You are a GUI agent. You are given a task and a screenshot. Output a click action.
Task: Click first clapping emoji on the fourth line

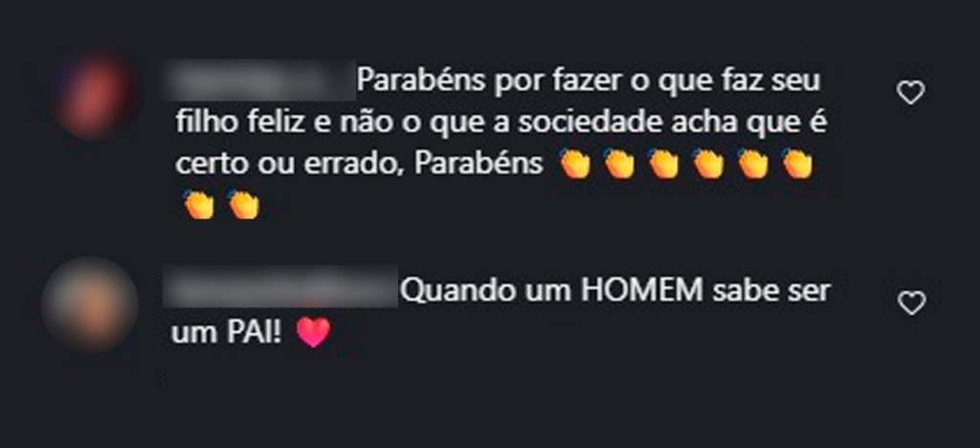[x=199, y=204]
